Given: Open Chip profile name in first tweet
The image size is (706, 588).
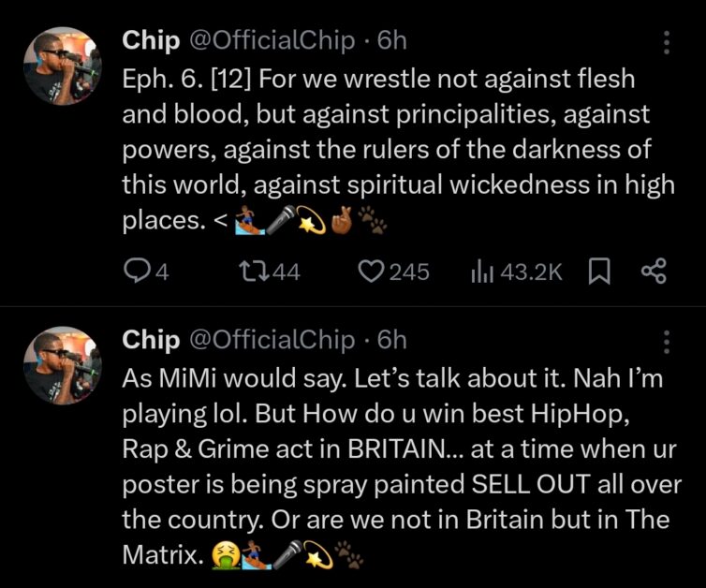Looking at the screenshot, I should pos(151,40).
